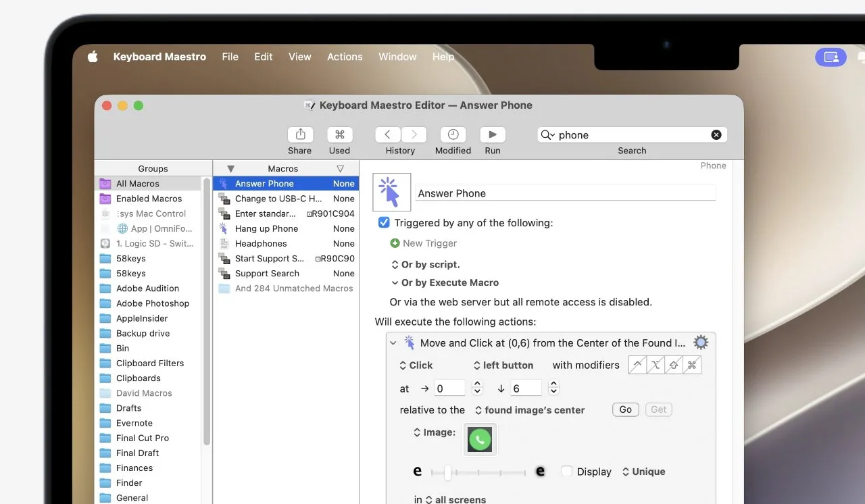Screen dimensions: 865x504
Task: Enable the Display checkbox
Action: pos(566,472)
